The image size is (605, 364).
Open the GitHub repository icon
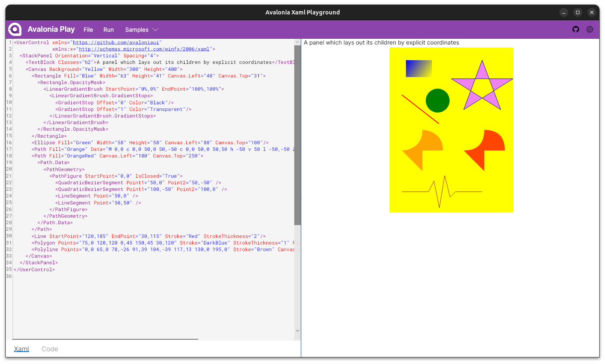[x=576, y=29]
